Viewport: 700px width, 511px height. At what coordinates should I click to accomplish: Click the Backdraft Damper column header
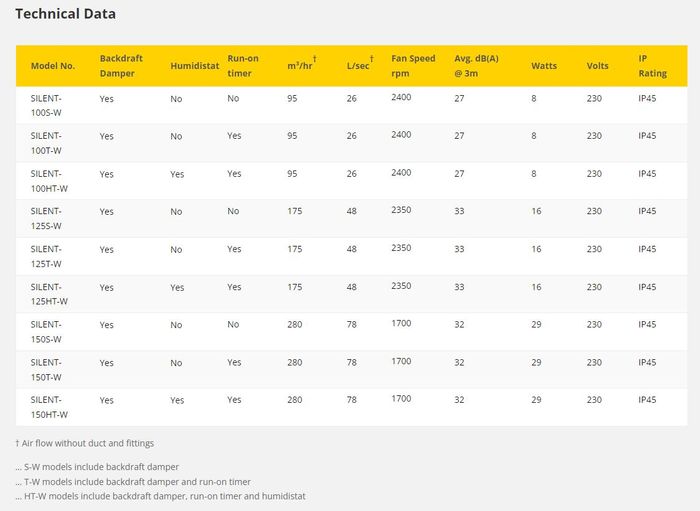[x=121, y=66]
